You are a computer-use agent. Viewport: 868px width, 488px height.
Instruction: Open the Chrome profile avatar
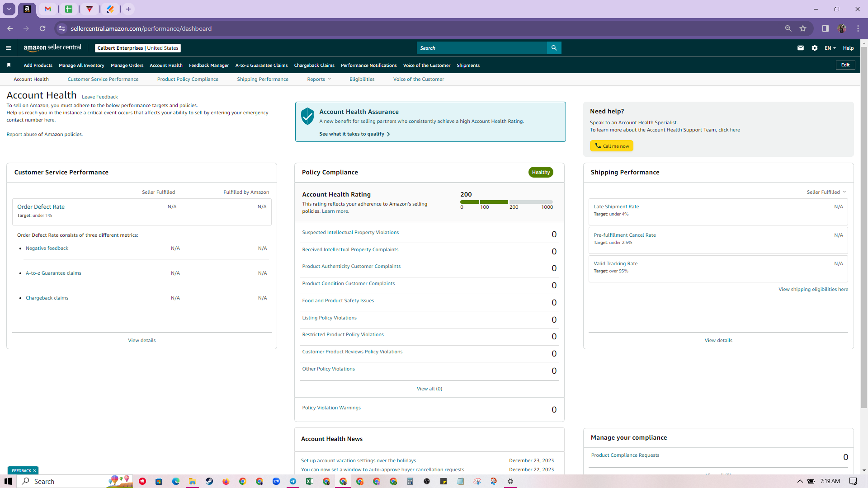click(x=841, y=28)
